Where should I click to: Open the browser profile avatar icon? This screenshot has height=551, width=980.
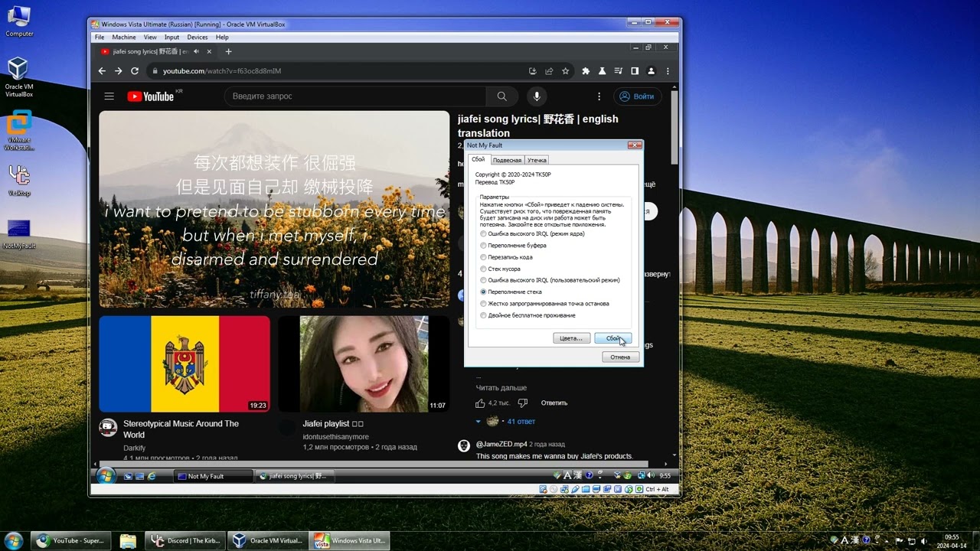pyautogui.click(x=652, y=71)
